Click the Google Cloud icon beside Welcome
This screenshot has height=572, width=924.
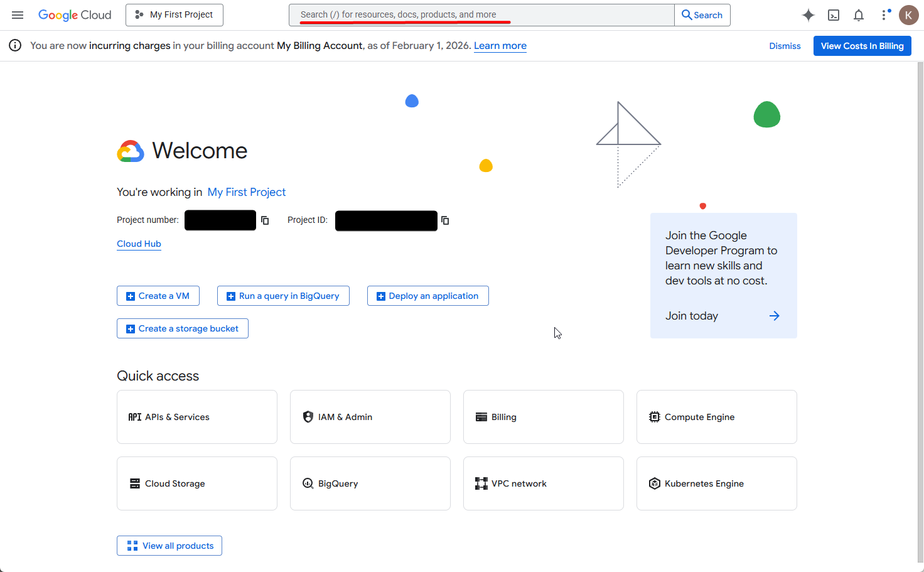coord(131,151)
